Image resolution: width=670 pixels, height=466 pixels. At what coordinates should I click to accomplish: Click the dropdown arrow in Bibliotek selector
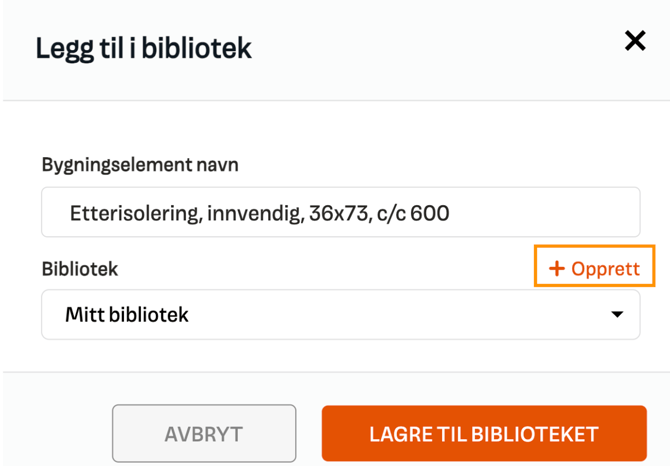coord(617,315)
